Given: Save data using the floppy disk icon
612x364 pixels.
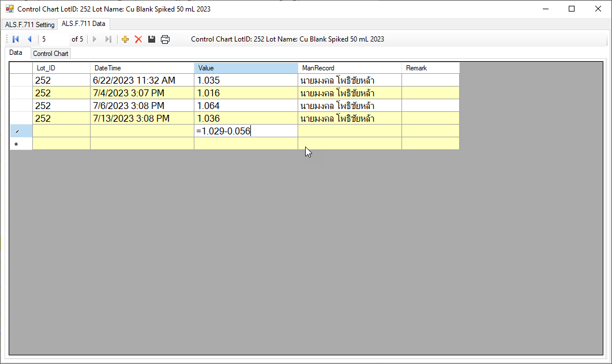Looking at the screenshot, I should click(152, 39).
